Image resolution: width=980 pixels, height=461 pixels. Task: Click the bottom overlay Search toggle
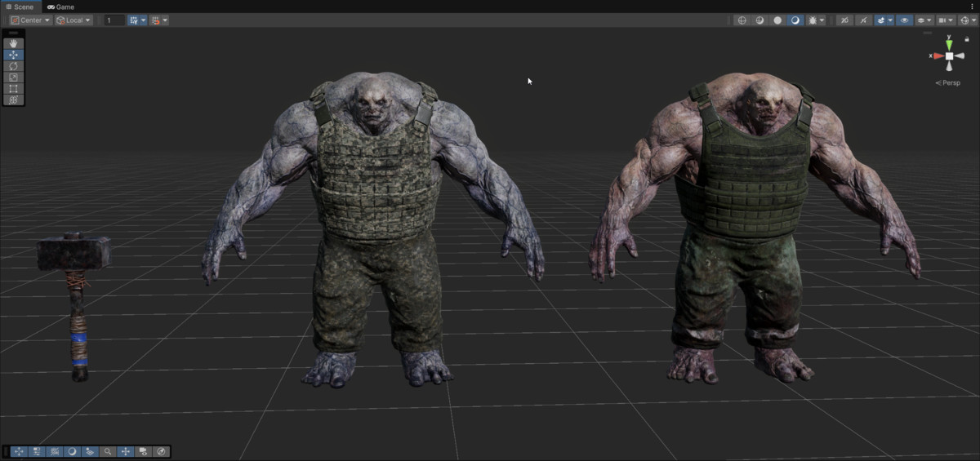pos(108,451)
